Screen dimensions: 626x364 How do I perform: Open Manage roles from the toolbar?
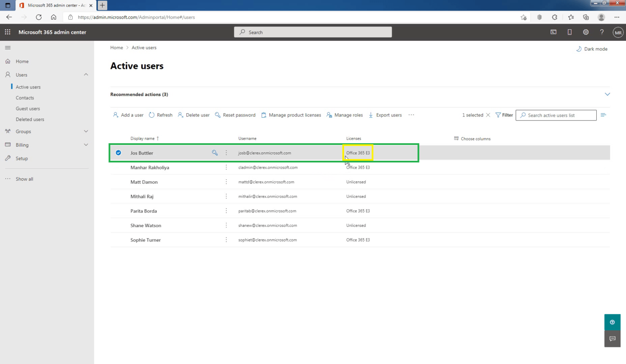pos(329,115)
